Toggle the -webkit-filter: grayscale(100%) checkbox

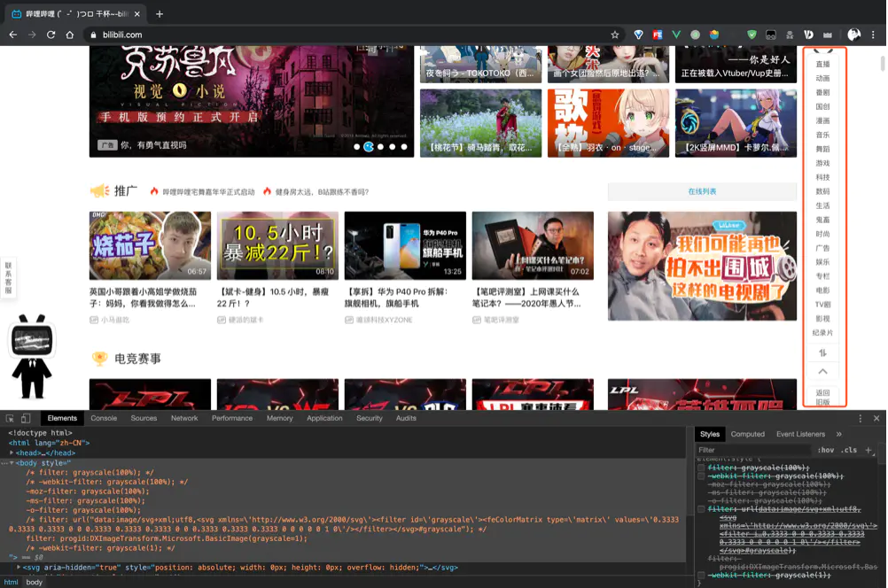coord(701,476)
